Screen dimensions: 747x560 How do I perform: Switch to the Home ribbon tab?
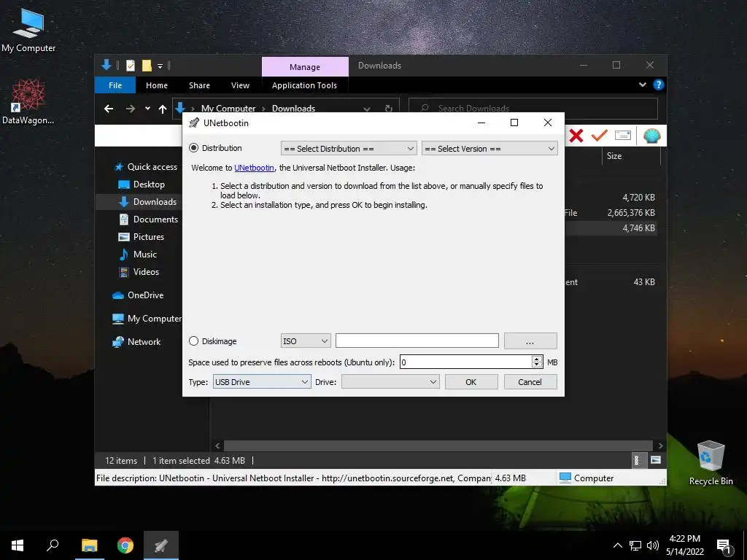click(157, 85)
